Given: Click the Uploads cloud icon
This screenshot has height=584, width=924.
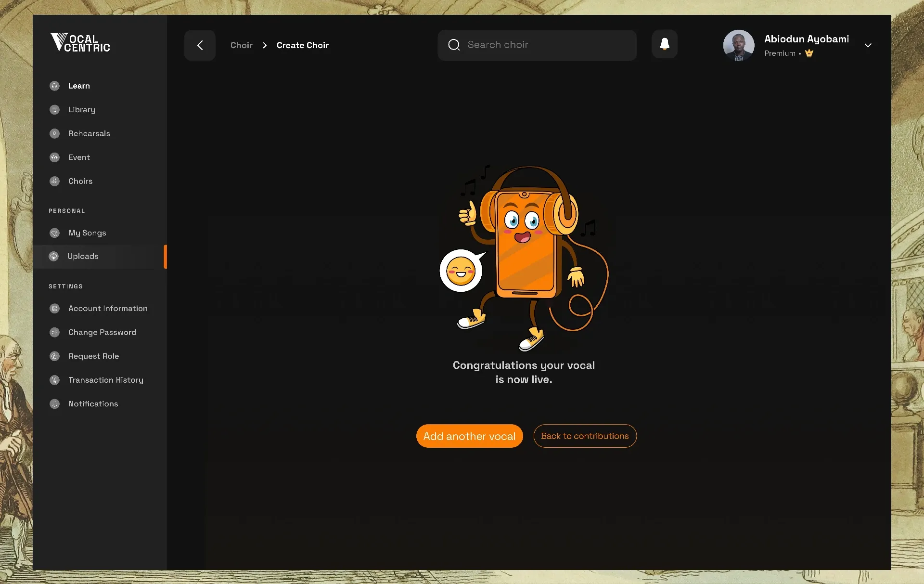Looking at the screenshot, I should coord(54,256).
